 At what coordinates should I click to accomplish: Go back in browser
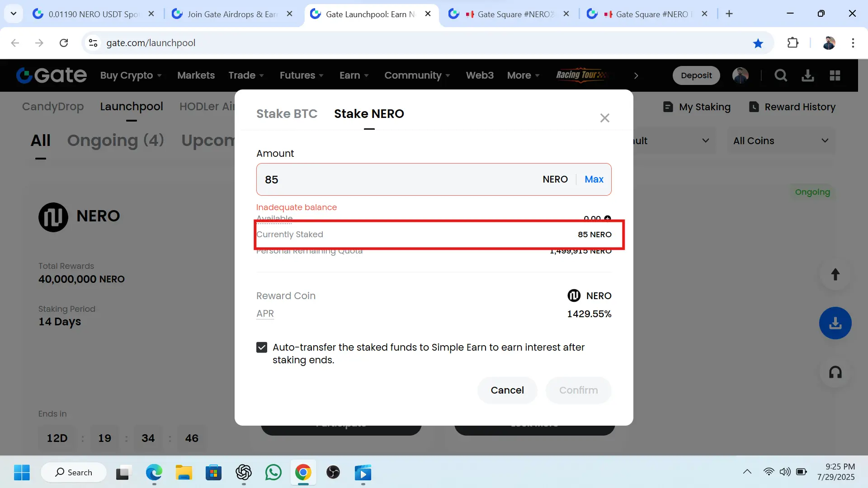(x=15, y=43)
